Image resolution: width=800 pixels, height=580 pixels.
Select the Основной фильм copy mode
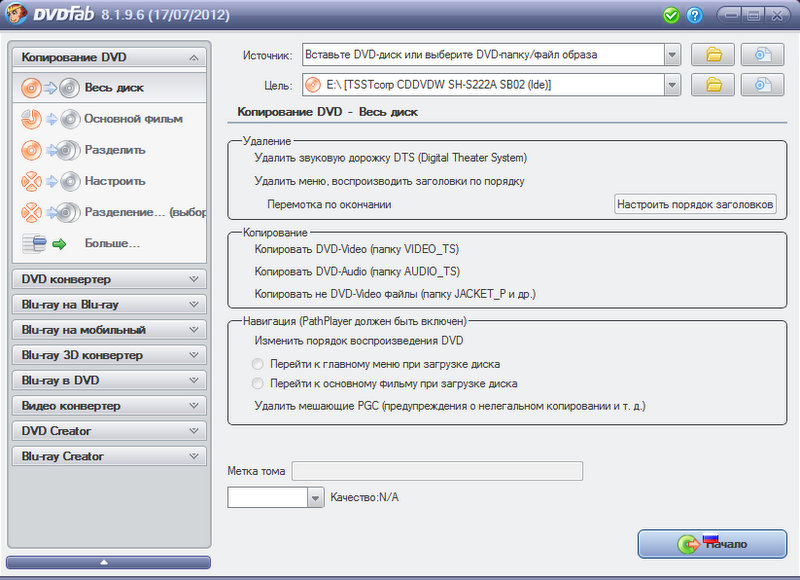point(109,119)
